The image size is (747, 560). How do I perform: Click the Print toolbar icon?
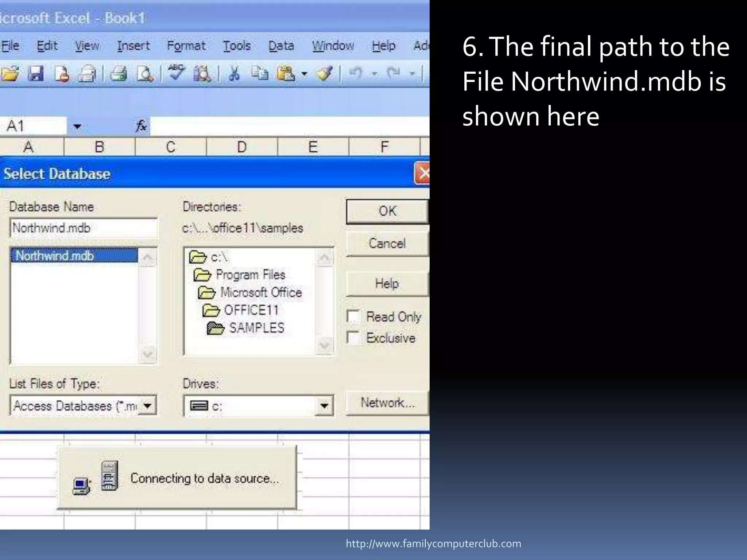(x=119, y=74)
